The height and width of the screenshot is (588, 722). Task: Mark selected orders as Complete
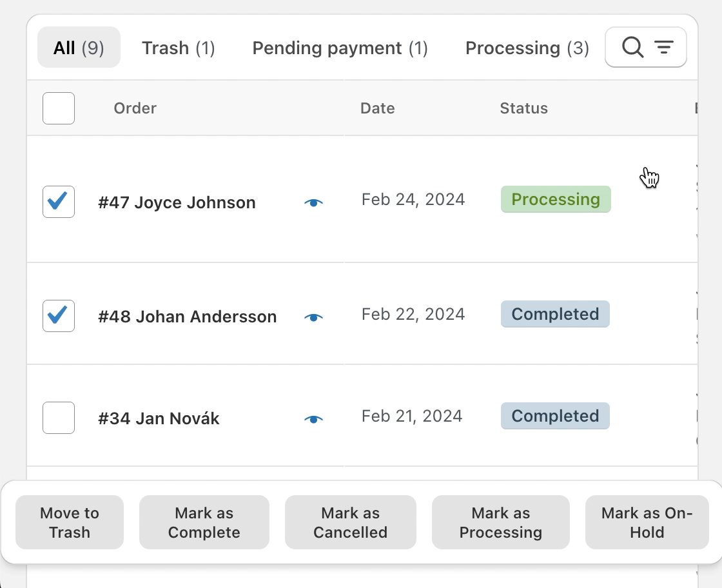pos(204,522)
